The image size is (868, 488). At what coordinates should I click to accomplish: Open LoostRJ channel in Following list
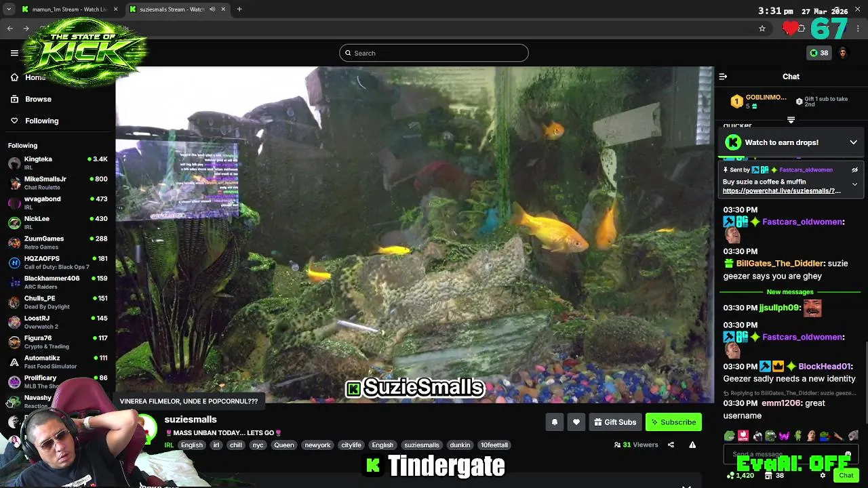click(58, 322)
